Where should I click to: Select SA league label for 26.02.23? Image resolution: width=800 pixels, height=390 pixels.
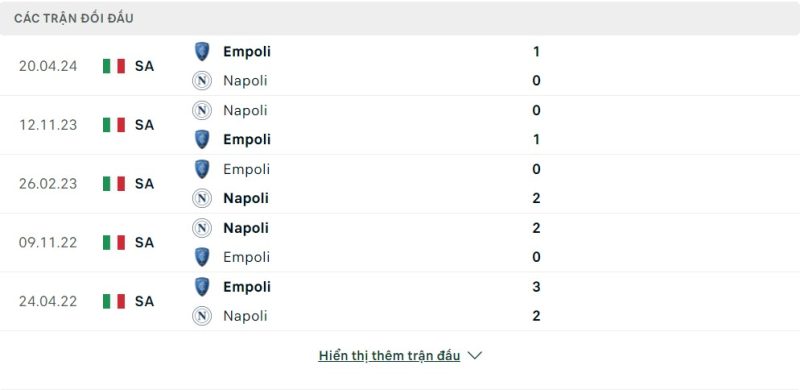pyautogui.click(x=144, y=183)
